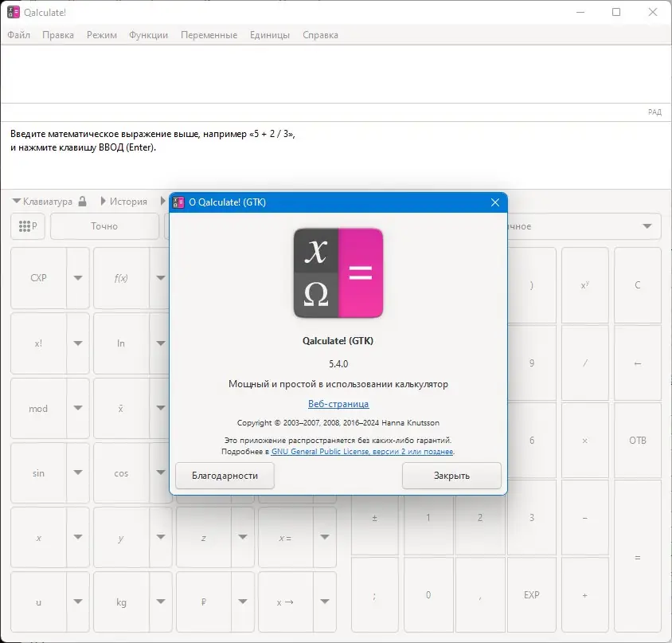The image size is (672, 643).
Task: Click the f(x) function button
Action: point(121,278)
